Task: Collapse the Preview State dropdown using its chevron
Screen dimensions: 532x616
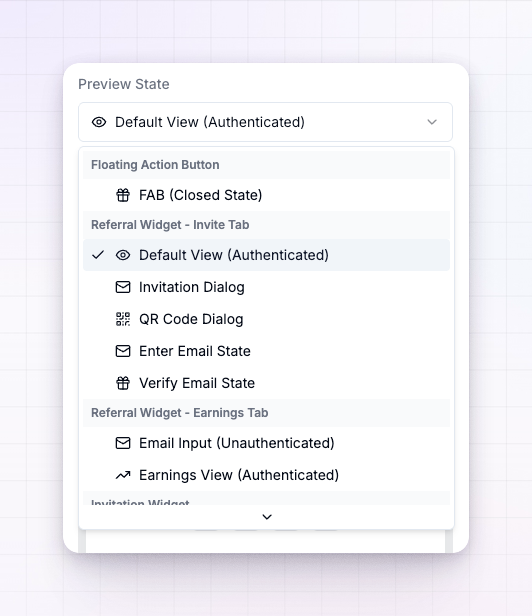Action: pyautogui.click(x=432, y=122)
